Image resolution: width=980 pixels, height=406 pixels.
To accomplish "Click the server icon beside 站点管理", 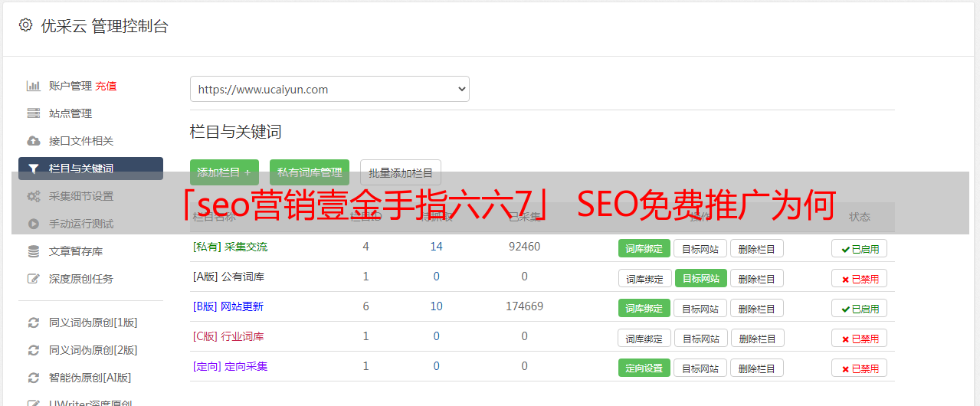I will click(33, 113).
